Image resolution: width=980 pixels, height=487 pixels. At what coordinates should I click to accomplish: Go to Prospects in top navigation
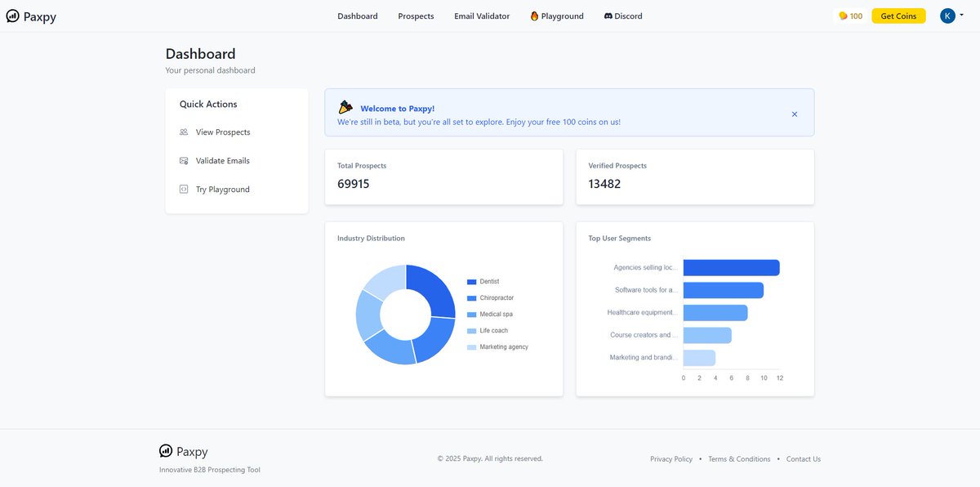[416, 16]
